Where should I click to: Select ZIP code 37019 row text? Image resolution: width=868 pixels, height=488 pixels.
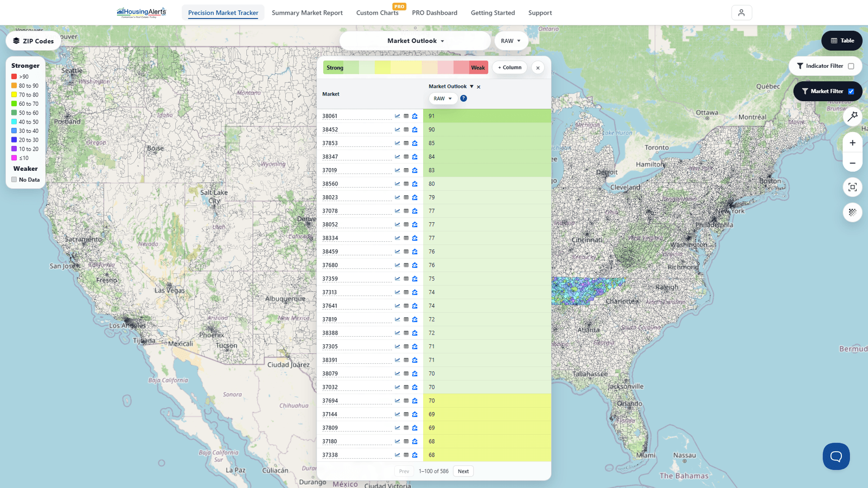click(330, 170)
